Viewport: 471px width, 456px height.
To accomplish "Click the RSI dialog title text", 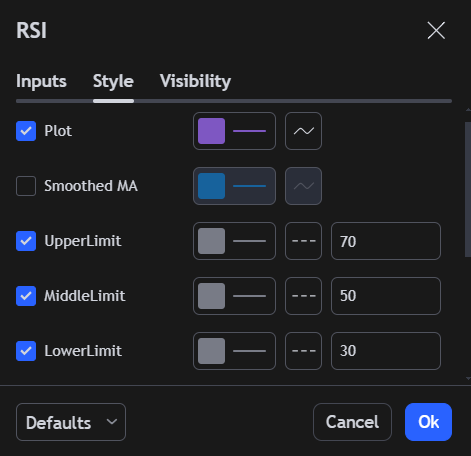I will [32, 31].
